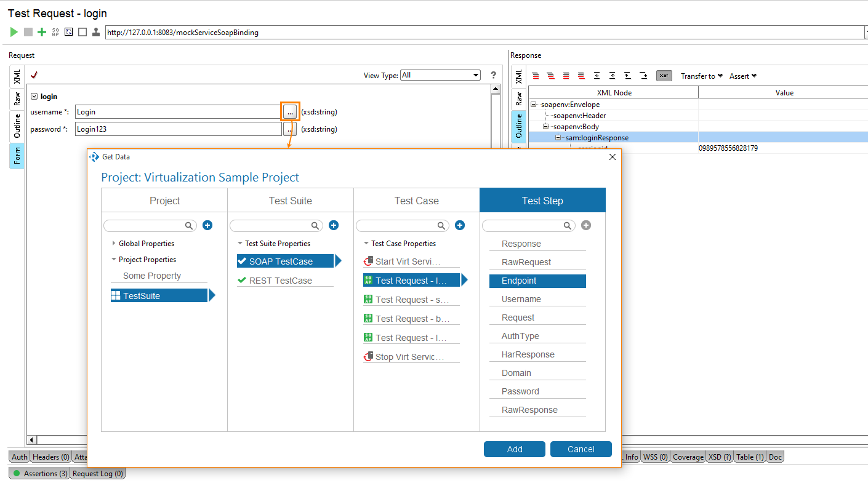868x483 pixels.
Task: Select the Endpoint property in Test Step column
Action: [x=537, y=281]
